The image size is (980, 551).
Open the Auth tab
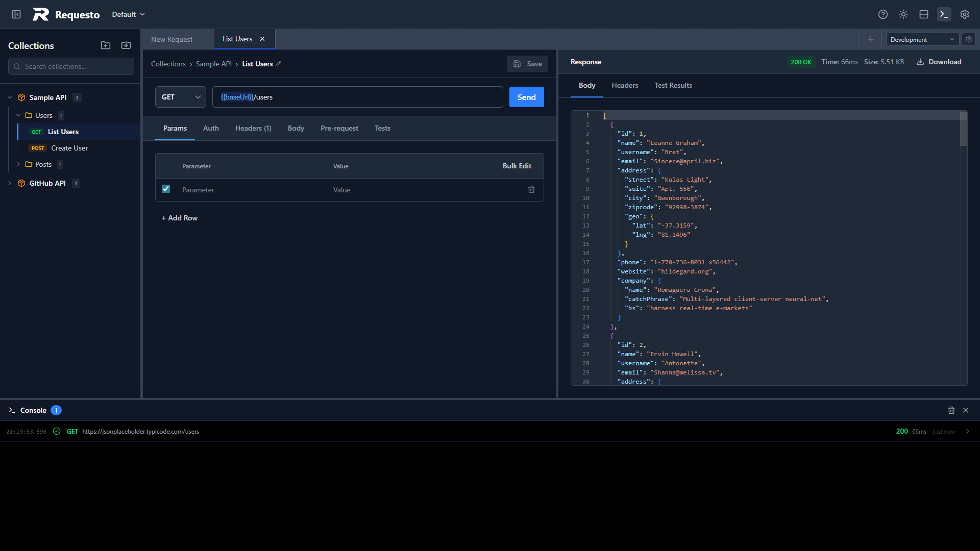tap(211, 128)
